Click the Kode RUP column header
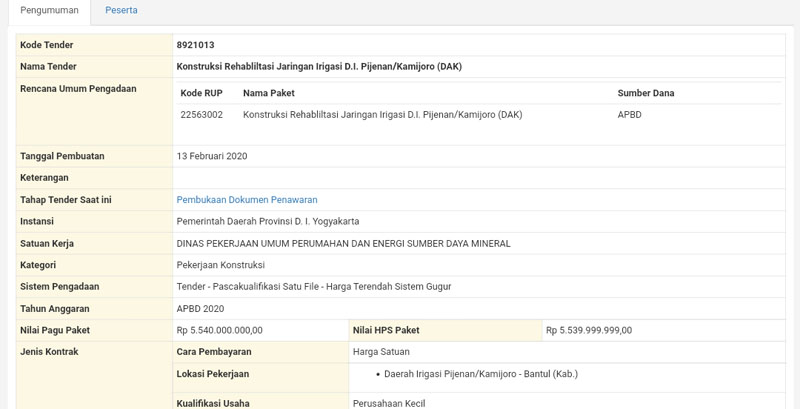The image size is (800, 409). [x=202, y=93]
